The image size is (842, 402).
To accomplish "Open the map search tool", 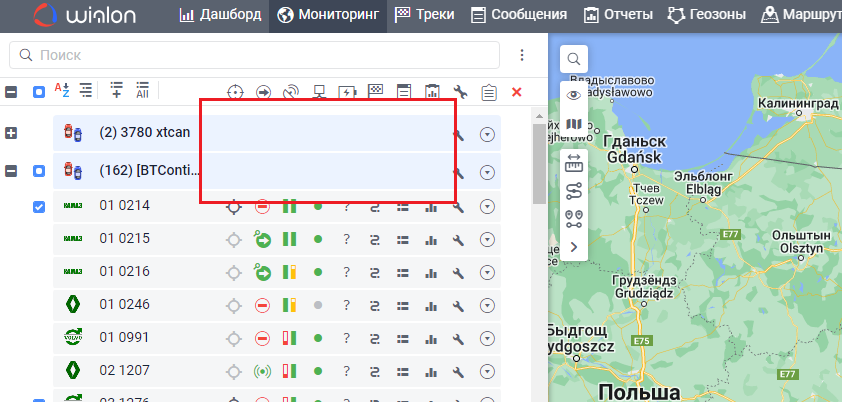I will click(574, 60).
